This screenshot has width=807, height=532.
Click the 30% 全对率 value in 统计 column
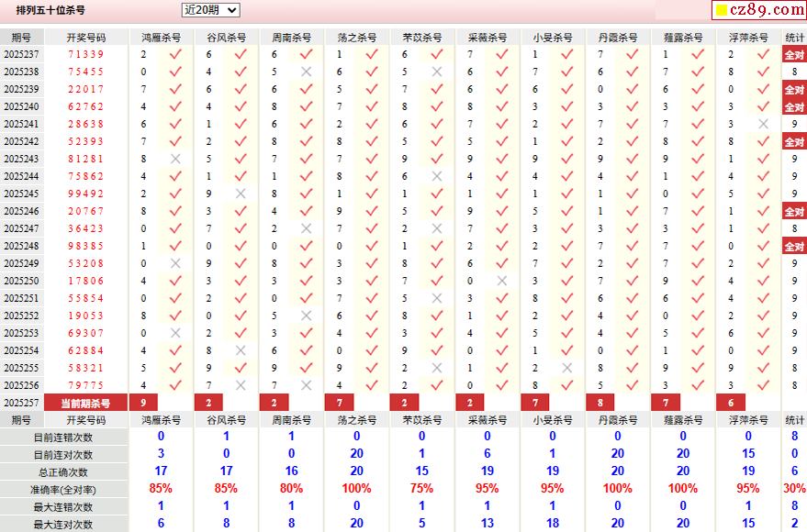point(794,488)
